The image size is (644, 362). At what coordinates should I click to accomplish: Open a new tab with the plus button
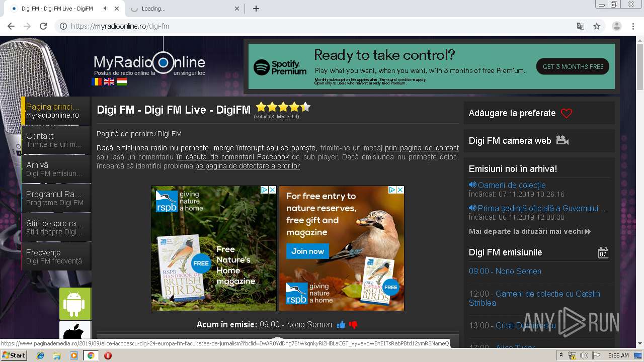pyautogui.click(x=256, y=9)
